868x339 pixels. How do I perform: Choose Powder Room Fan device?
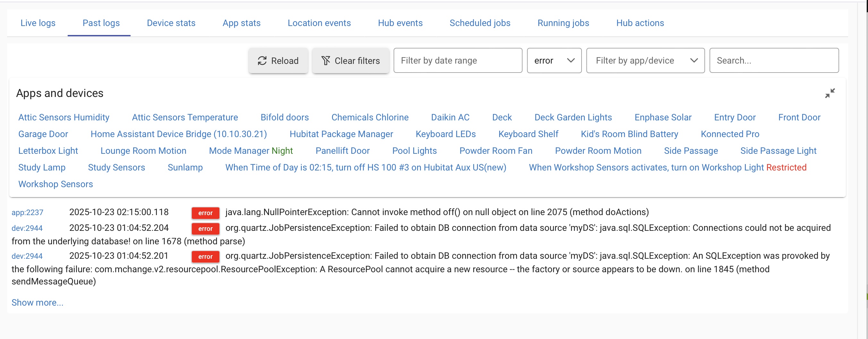tap(495, 151)
